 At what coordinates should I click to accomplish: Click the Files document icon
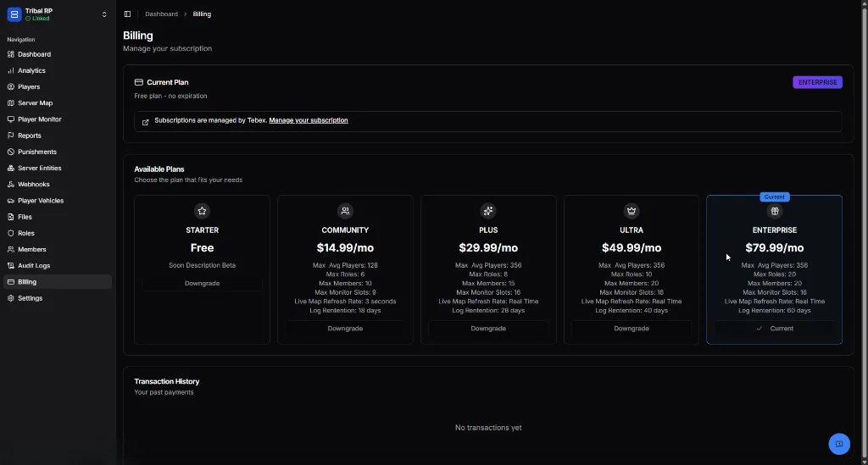pyautogui.click(x=10, y=217)
